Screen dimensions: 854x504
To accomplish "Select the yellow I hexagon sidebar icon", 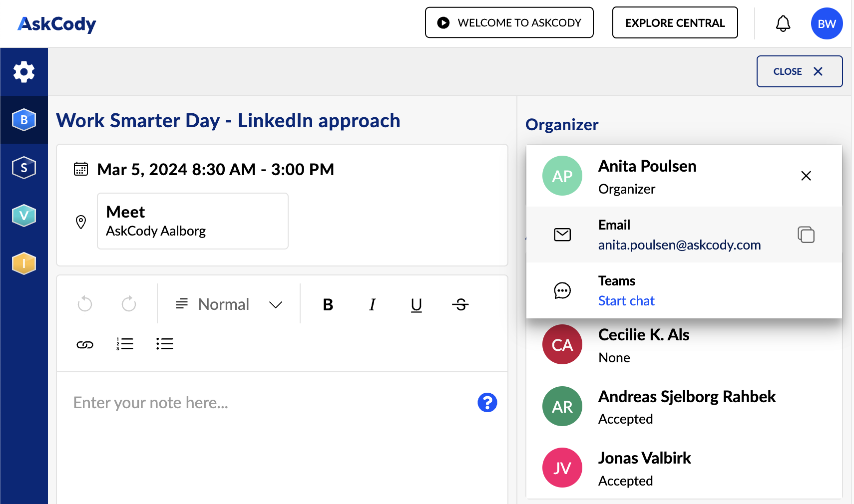I will pyautogui.click(x=24, y=263).
